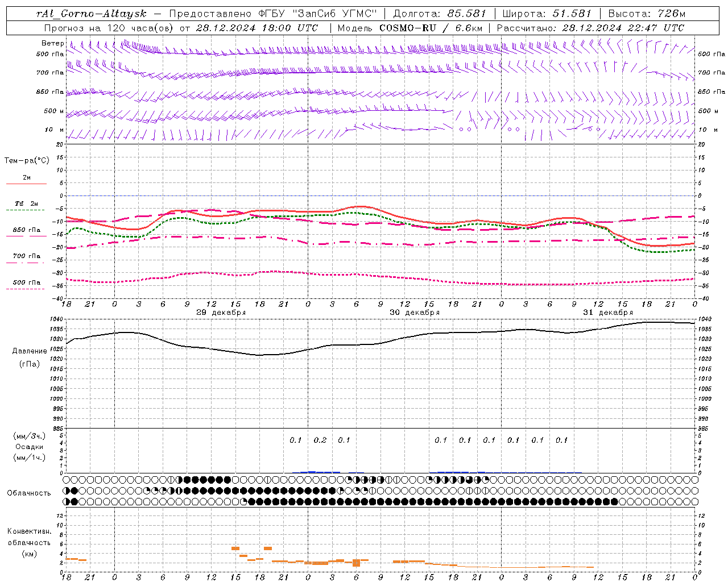Image resolution: width=728 pixels, height=582 pixels.
Task: Click the Ветер label of the wind panel
Action: pos(53,43)
